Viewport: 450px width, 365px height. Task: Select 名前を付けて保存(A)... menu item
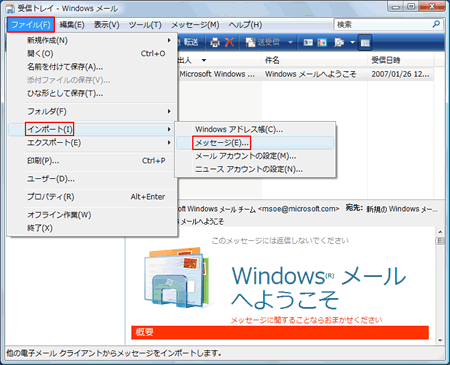[x=92, y=67]
